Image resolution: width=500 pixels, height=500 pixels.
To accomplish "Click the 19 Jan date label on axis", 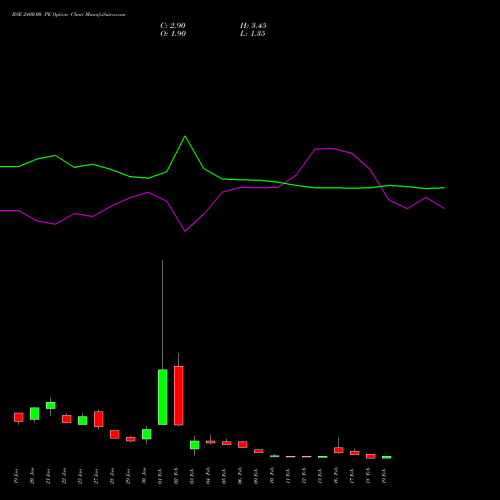I will [16, 476].
